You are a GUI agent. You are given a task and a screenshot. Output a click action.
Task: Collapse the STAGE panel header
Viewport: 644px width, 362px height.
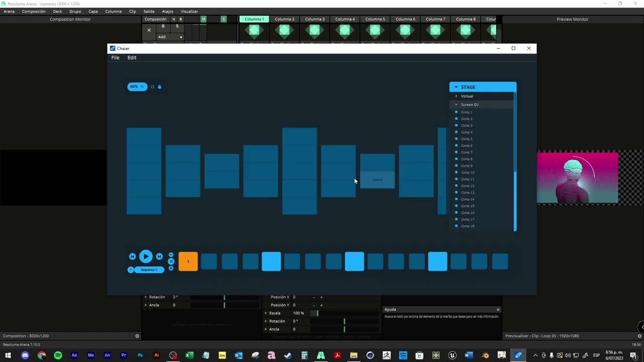point(482,87)
